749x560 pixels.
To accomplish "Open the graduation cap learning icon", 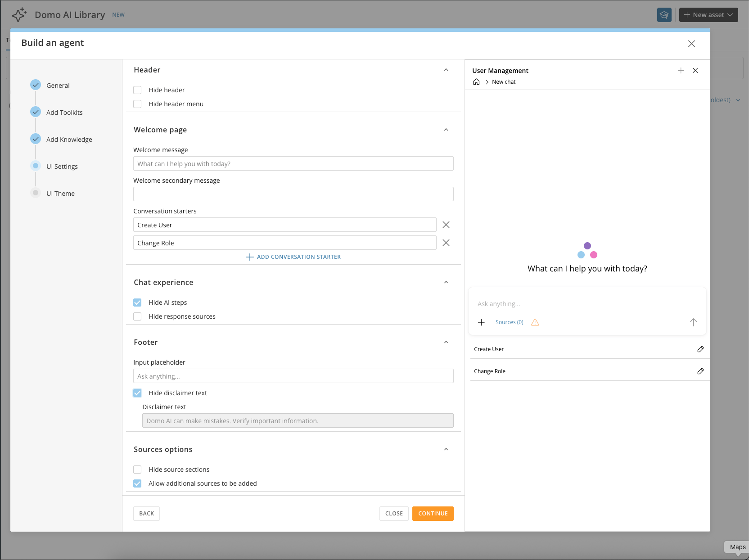I will [x=664, y=15].
